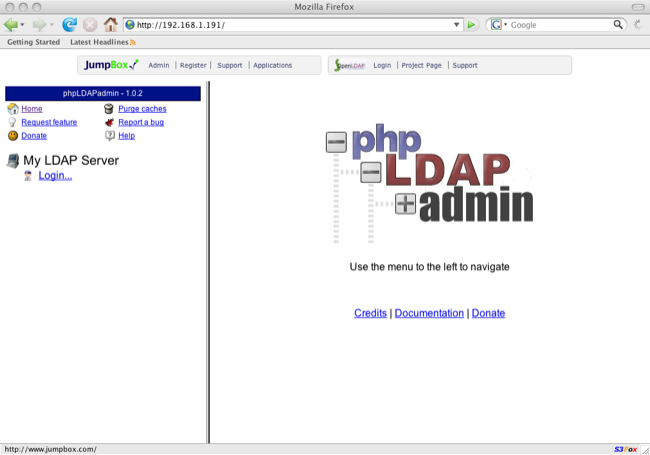The width and height of the screenshot is (650, 455).
Task: Open the OpenLDAP Project Page link
Action: [x=421, y=65]
